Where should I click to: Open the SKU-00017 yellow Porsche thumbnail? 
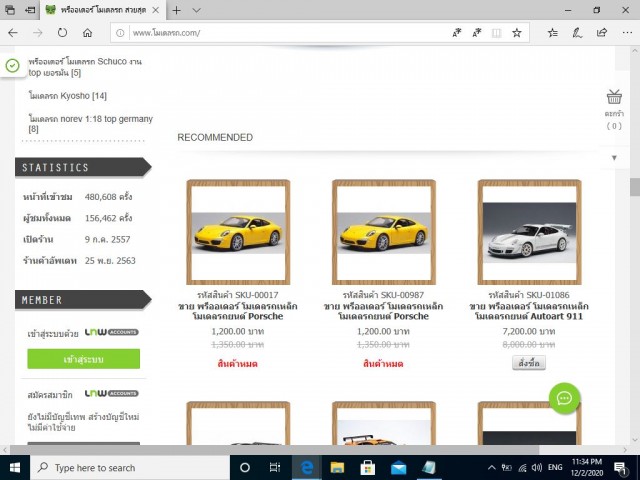point(238,232)
